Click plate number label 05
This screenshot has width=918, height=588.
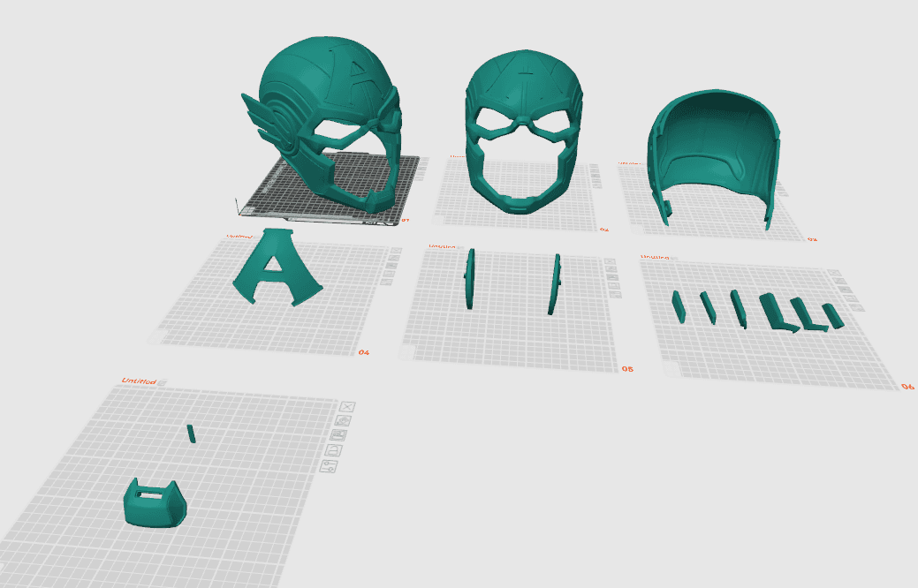click(x=627, y=368)
